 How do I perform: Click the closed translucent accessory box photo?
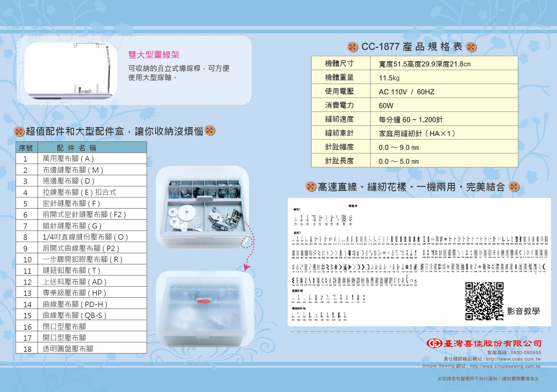point(205,308)
